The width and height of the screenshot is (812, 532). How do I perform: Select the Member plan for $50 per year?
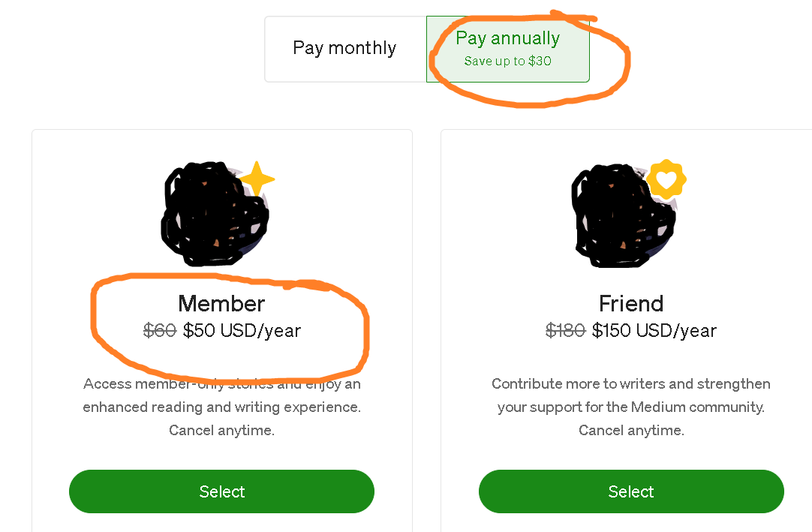point(221,491)
